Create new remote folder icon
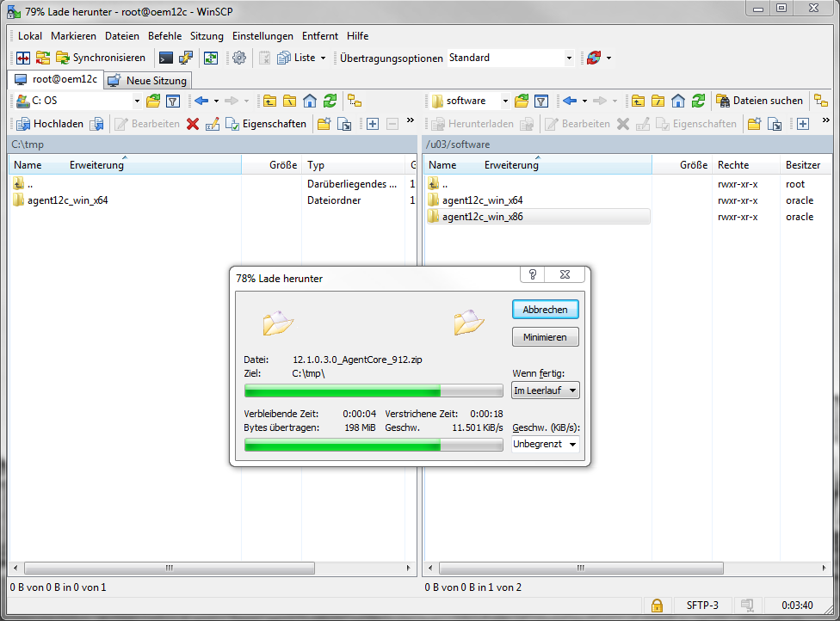This screenshot has height=621, width=840. [754, 124]
